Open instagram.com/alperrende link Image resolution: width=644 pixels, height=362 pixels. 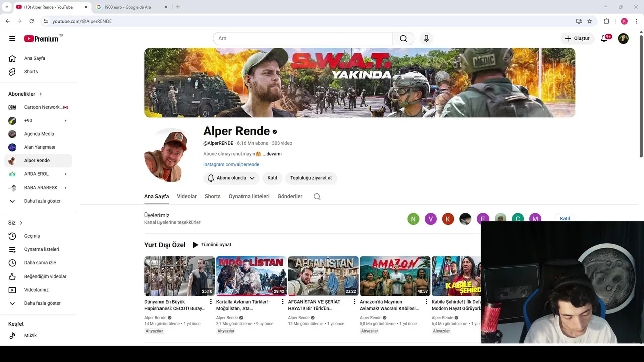[231, 165]
